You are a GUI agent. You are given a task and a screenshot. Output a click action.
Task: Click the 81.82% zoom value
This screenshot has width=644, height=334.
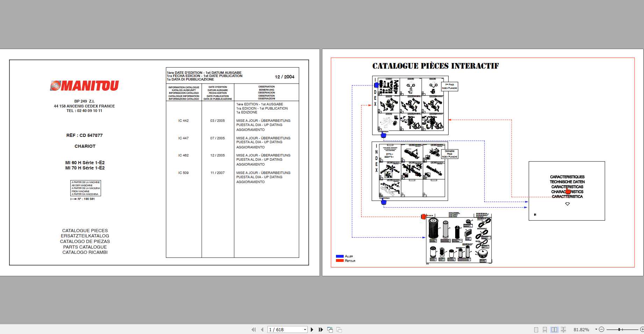581,329
